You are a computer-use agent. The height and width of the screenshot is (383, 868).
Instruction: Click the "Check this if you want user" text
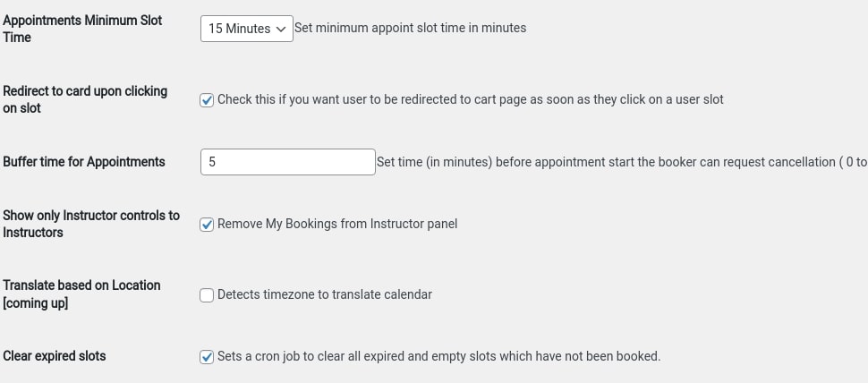click(470, 99)
